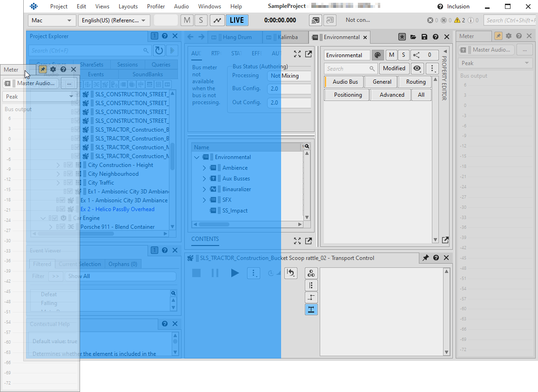This screenshot has width=538, height=392.
Task: Open the color palette in Property Editor
Action: 377,55
